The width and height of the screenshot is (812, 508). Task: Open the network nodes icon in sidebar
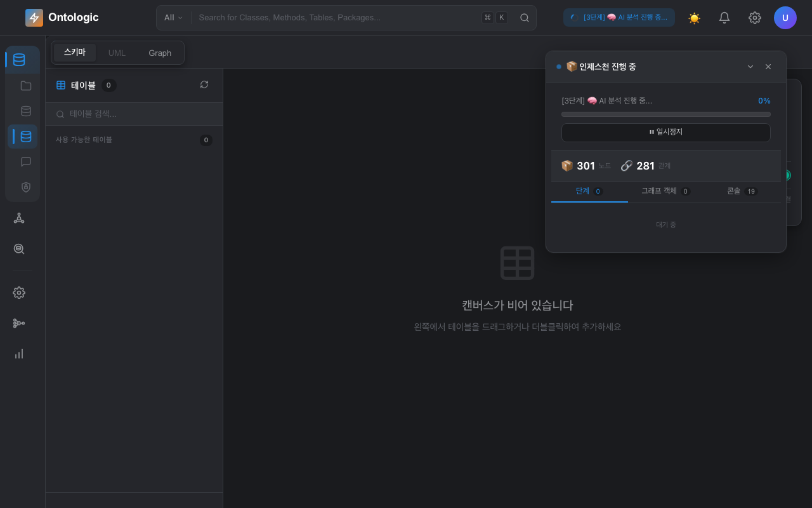pos(19,218)
